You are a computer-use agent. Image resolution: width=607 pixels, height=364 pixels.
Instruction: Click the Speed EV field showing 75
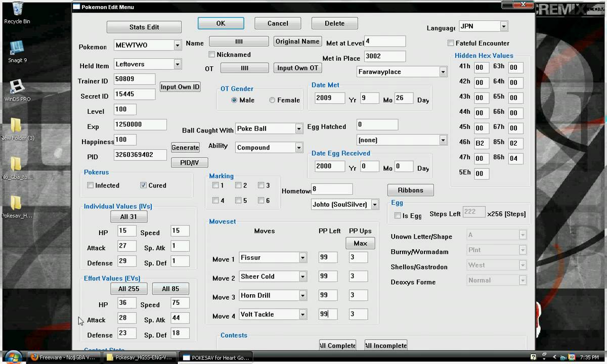(180, 303)
